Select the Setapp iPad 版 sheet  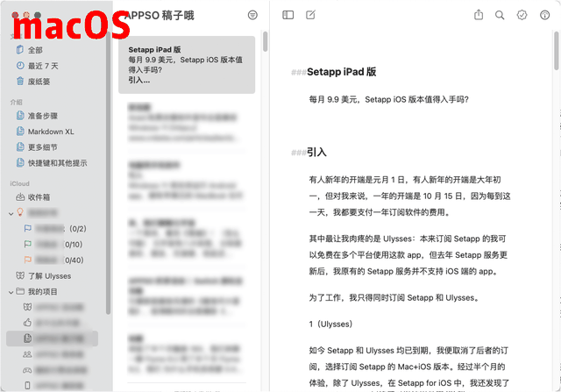(x=187, y=65)
